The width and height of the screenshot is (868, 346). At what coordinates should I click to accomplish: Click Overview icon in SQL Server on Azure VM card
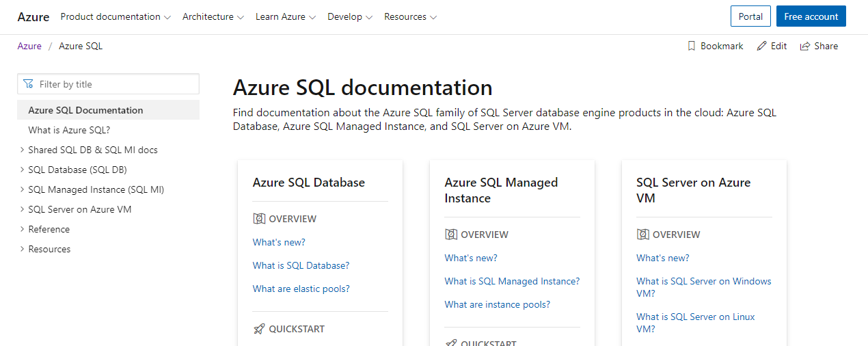pyautogui.click(x=642, y=235)
